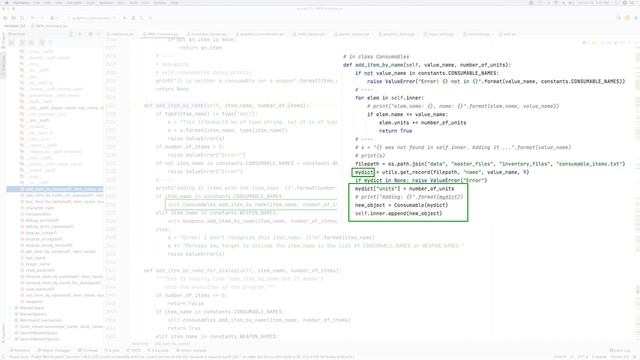The width and height of the screenshot is (640, 360).
Task: Click the Project vertical side tab
Action: point(3,40)
